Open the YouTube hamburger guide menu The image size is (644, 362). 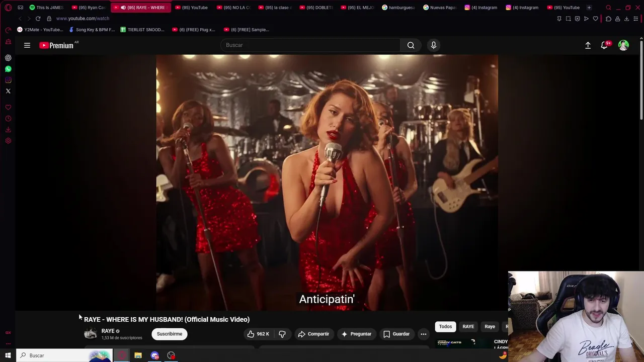[x=27, y=45]
